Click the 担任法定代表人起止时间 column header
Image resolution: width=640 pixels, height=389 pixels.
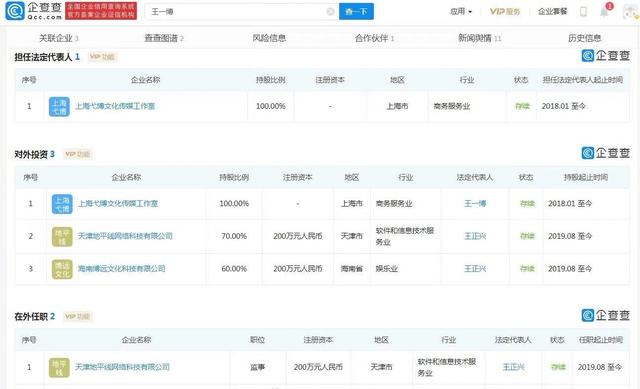click(582, 80)
